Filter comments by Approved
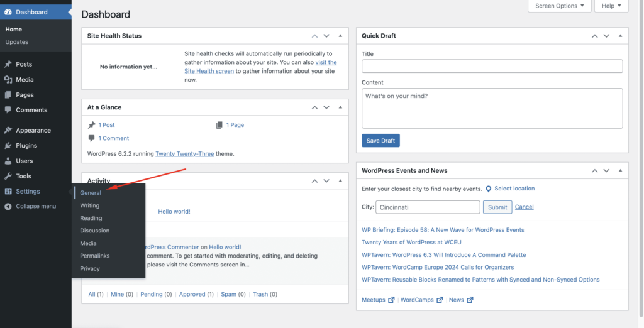The width and height of the screenshot is (644, 328). point(192,294)
